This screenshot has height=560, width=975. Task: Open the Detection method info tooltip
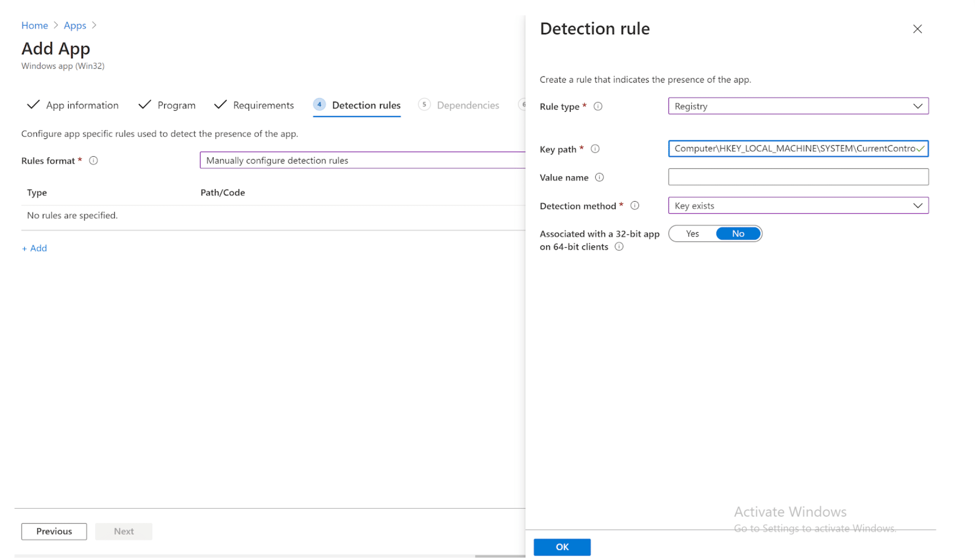coord(634,206)
